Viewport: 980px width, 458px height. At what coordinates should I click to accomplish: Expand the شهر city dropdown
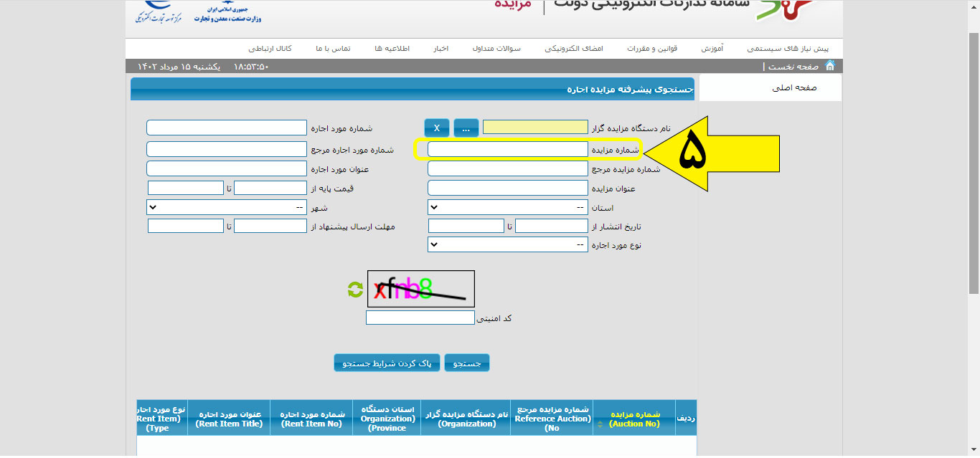(227, 207)
